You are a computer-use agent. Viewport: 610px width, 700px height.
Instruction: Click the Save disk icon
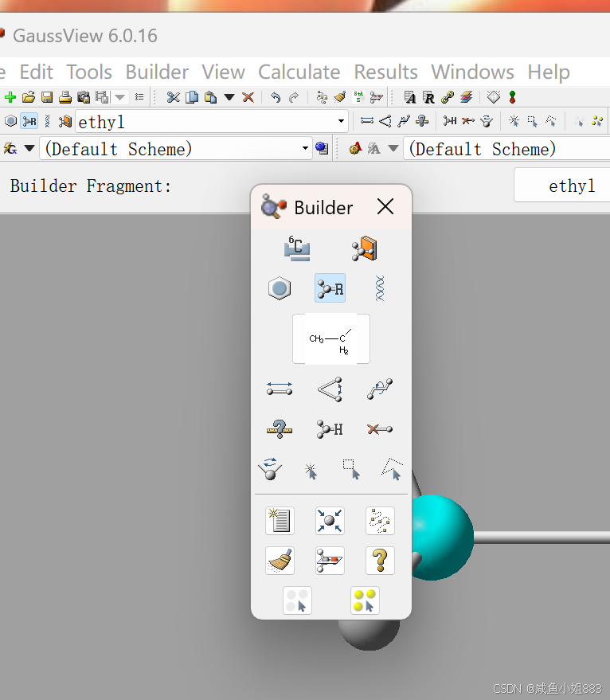click(x=47, y=97)
